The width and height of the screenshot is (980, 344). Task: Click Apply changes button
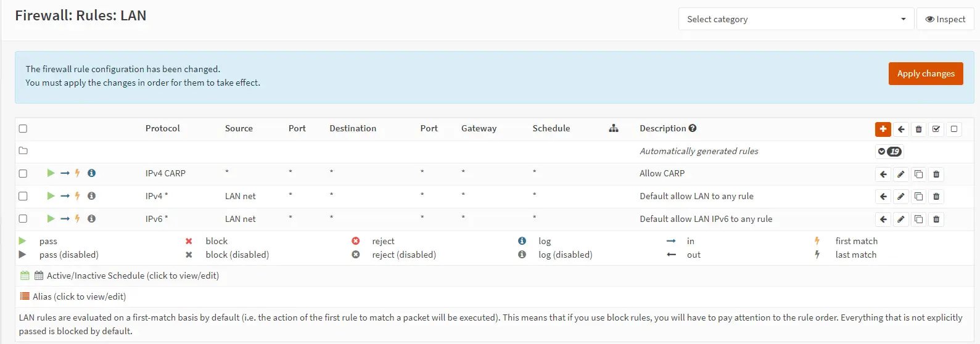coord(926,73)
